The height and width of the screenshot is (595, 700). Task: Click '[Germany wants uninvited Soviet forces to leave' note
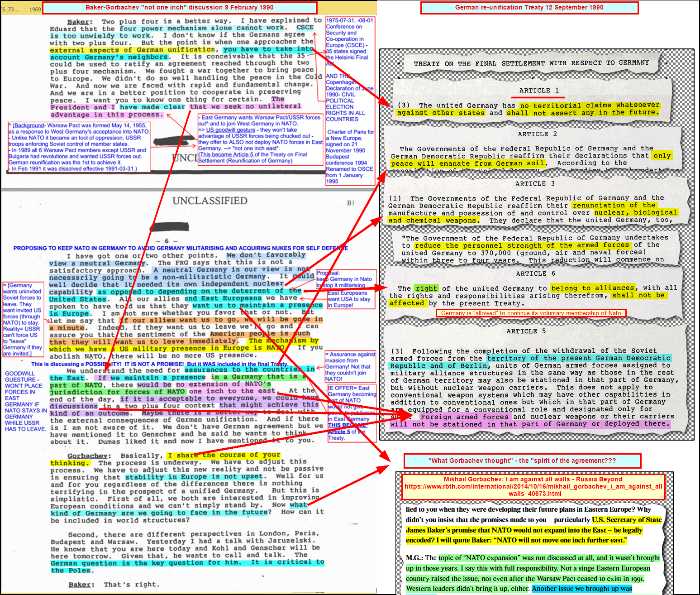coord(23,320)
